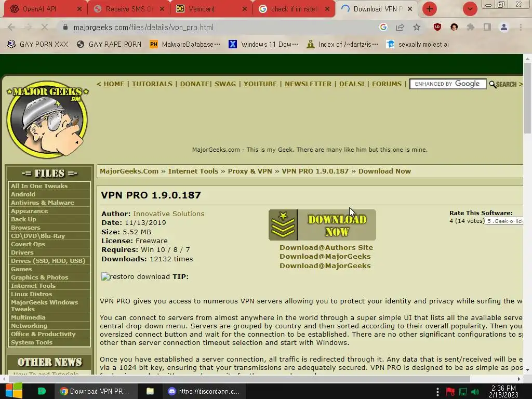The height and width of the screenshot is (399, 532).
Task: Focus the Enhanced by Google search field
Action: [x=448, y=84]
